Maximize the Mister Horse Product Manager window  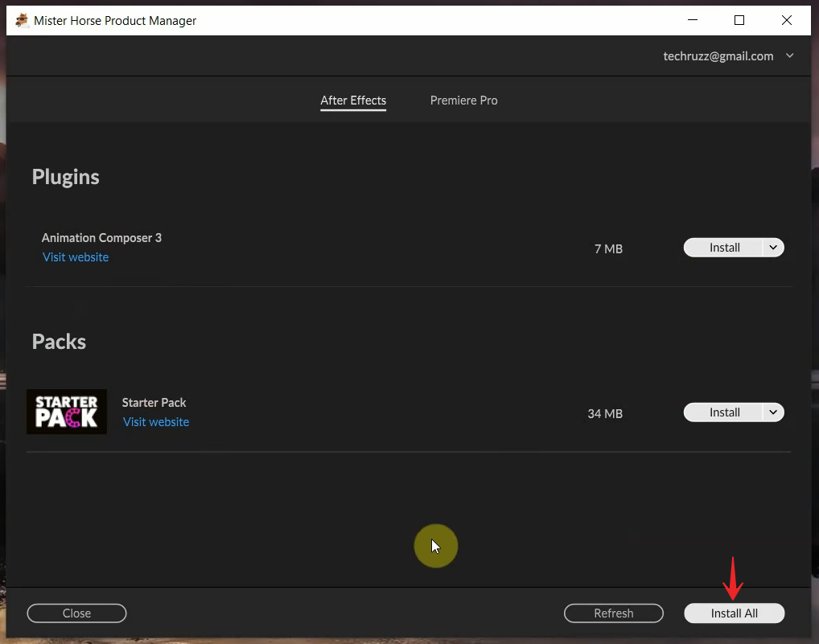tap(739, 20)
